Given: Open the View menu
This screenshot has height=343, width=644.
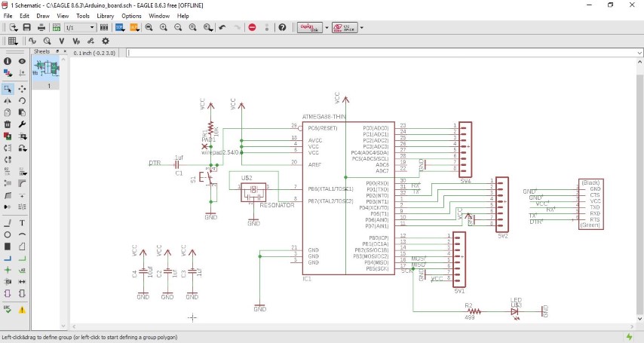Looking at the screenshot, I should (63, 16).
